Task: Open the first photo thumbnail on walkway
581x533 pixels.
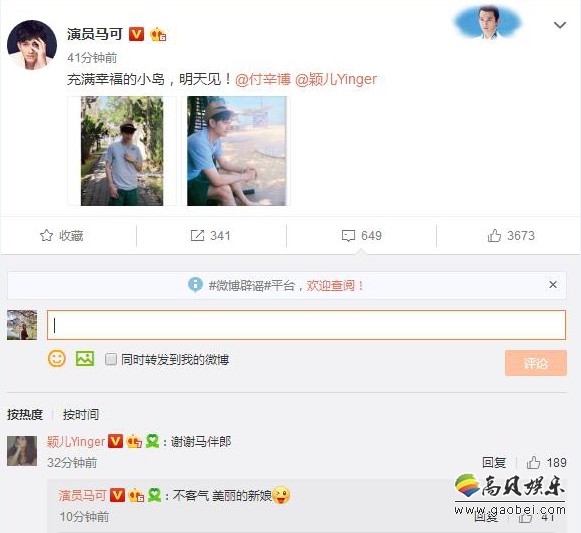Action: coord(122,151)
